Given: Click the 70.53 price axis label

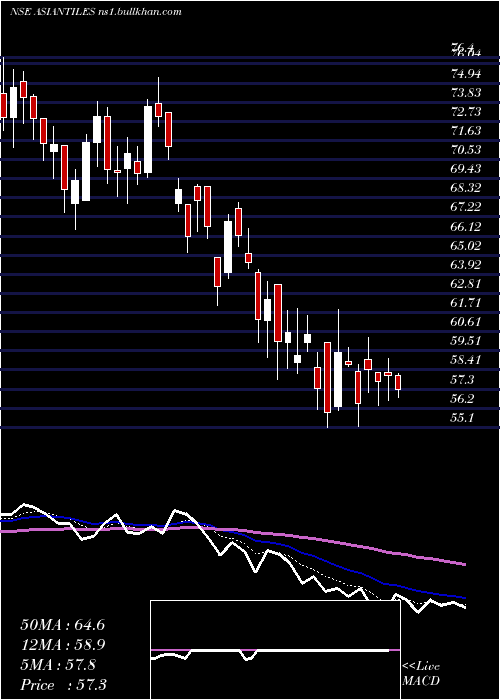Looking at the screenshot, I should [466, 150].
